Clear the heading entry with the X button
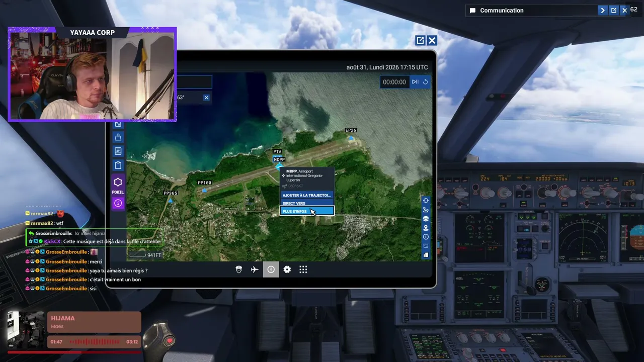 tap(206, 98)
